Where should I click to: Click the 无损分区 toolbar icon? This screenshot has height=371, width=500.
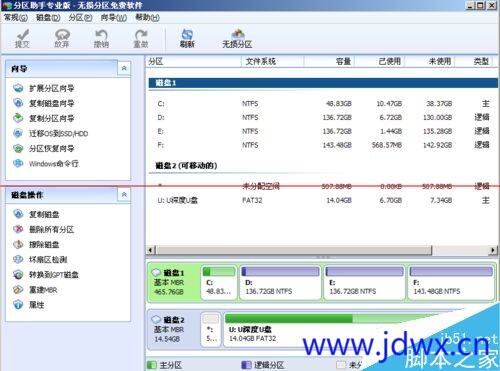tap(237, 38)
